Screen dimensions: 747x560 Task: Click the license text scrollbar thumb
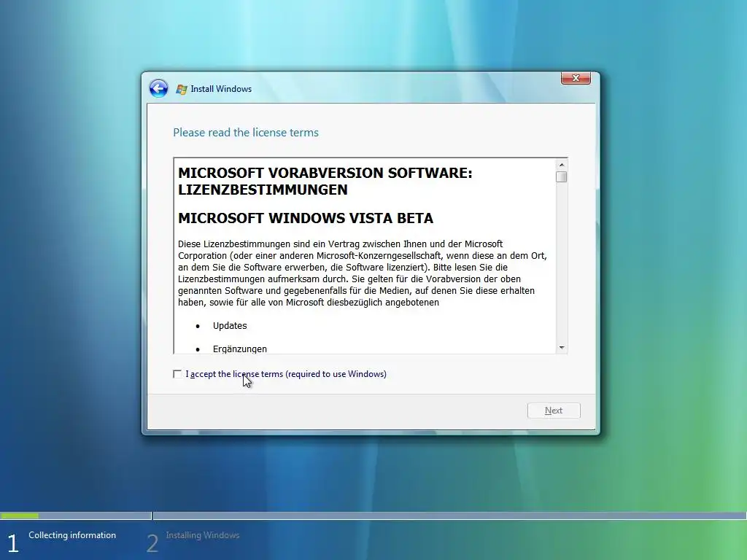(x=562, y=176)
